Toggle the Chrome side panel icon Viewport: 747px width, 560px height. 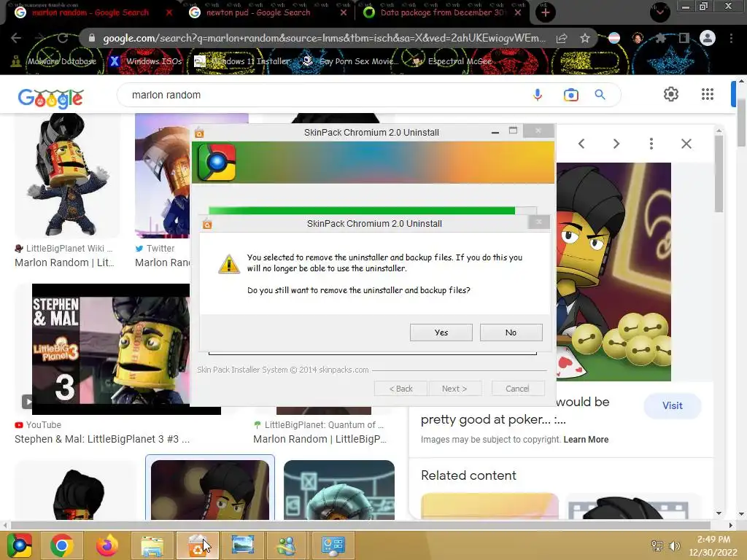click(x=684, y=38)
